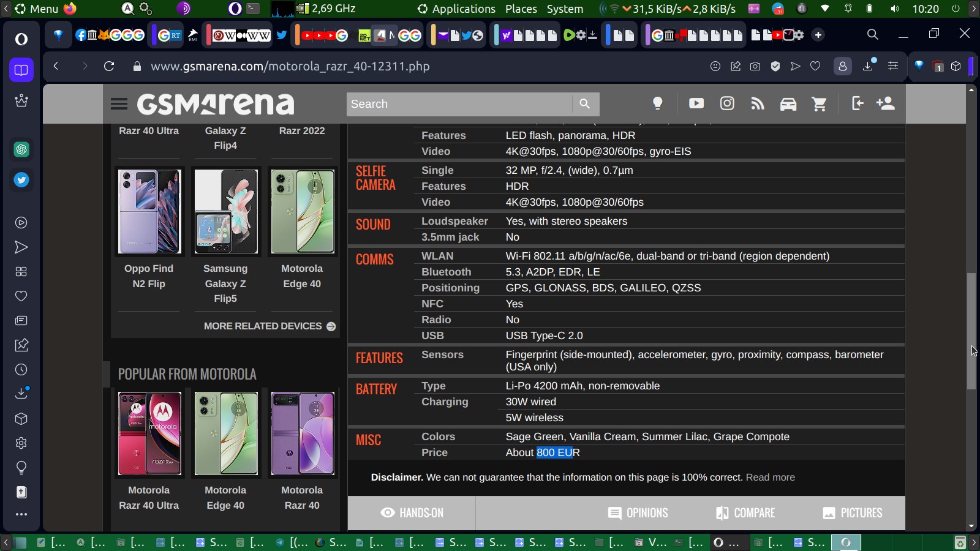Click the RSS feed icon
The width and height of the screenshot is (980, 551).
(x=757, y=104)
